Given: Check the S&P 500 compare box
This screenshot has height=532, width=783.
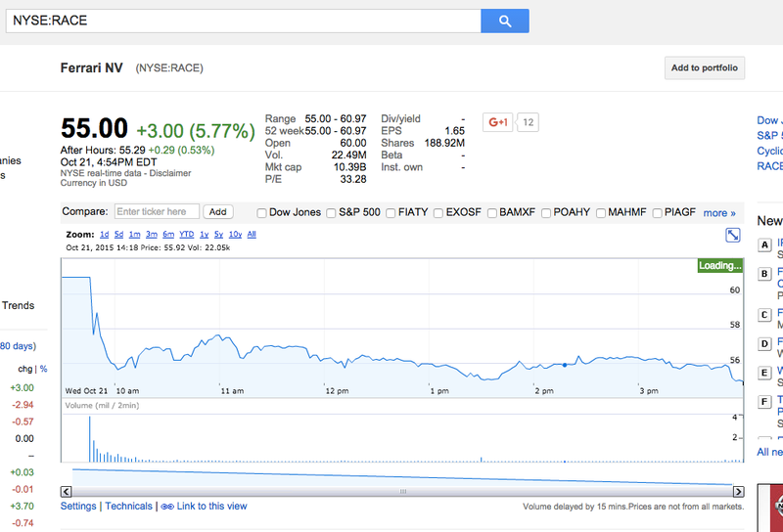Looking at the screenshot, I should (331, 213).
